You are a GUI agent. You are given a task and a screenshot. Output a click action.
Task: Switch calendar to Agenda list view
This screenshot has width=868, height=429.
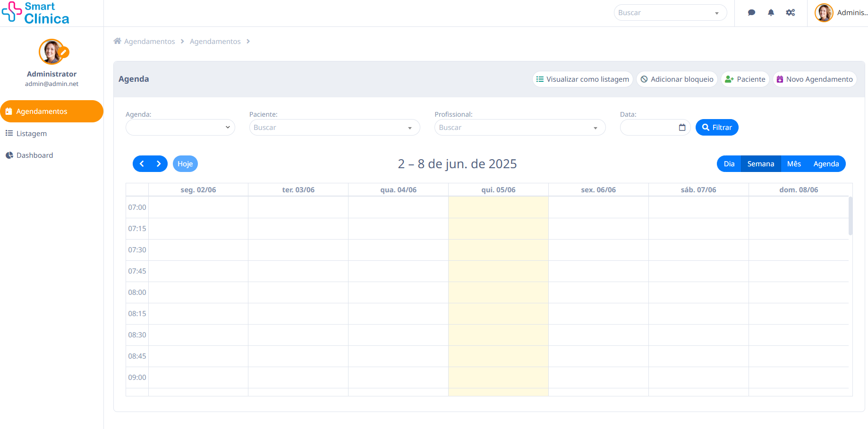pos(825,164)
